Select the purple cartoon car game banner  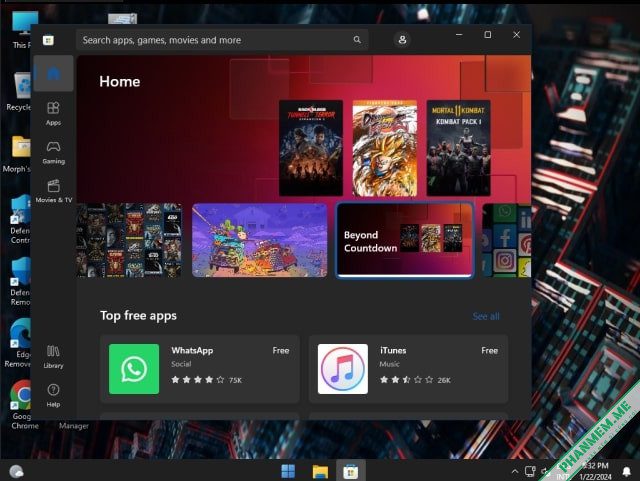click(260, 240)
